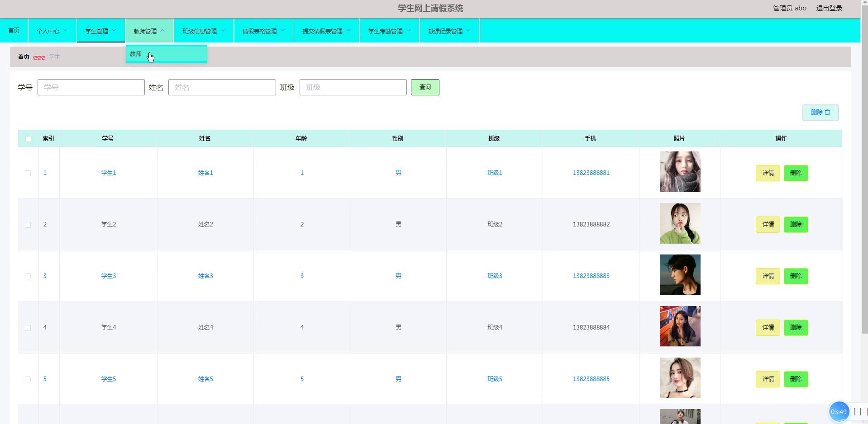Open the photo thumbnail for 学生1
The height and width of the screenshot is (424, 868).
tap(680, 172)
